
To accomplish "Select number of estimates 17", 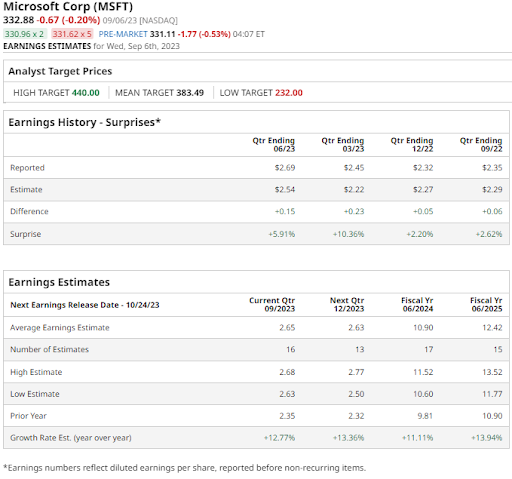I will pyautogui.click(x=429, y=349).
